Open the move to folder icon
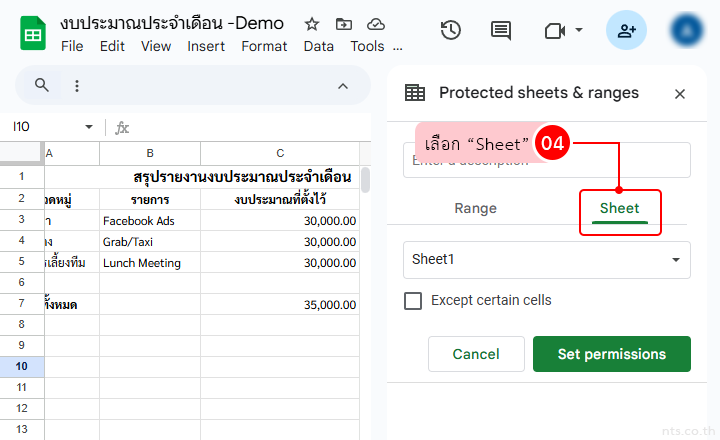 [343, 24]
